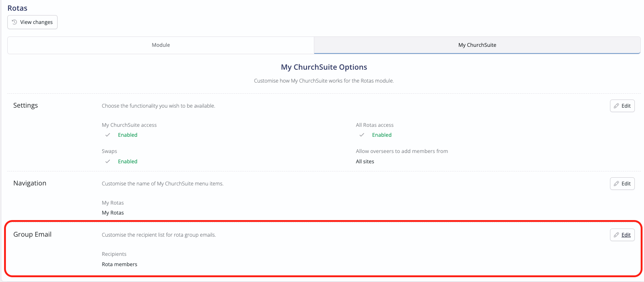
Task: Click the Group Email section title
Action: pyautogui.click(x=32, y=234)
